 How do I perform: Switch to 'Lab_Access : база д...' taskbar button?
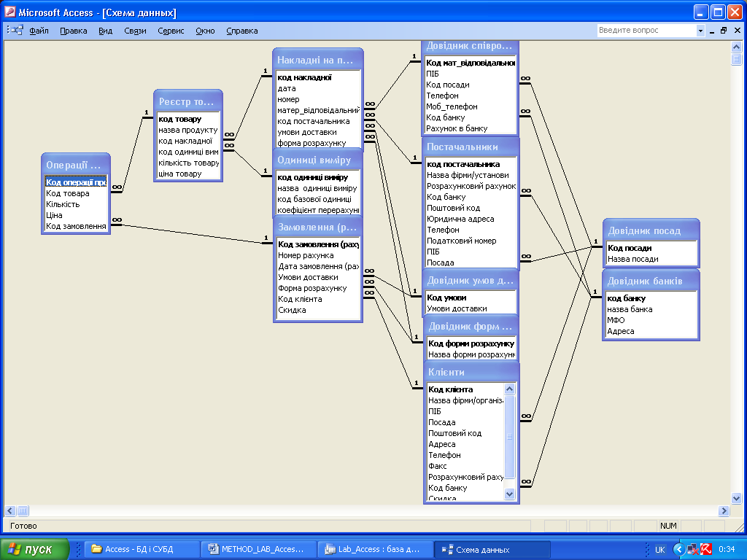pos(376,550)
